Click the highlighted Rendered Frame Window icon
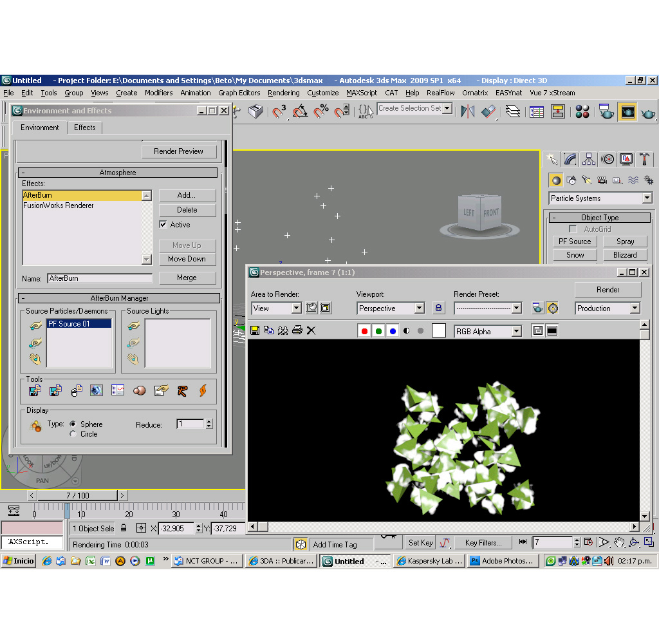The height and width of the screenshot is (644, 659). click(627, 112)
